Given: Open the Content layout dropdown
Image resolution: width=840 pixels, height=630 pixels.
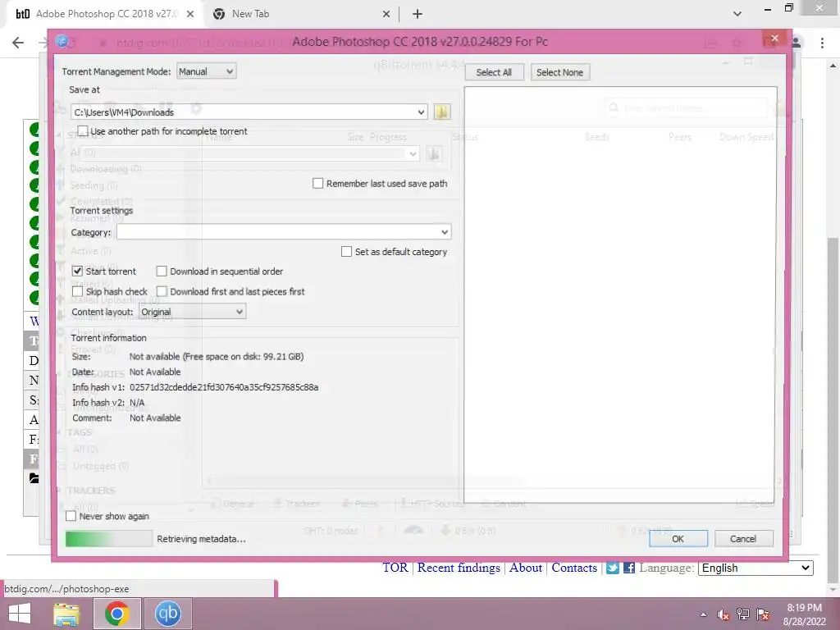Looking at the screenshot, I should click(192, 312).
